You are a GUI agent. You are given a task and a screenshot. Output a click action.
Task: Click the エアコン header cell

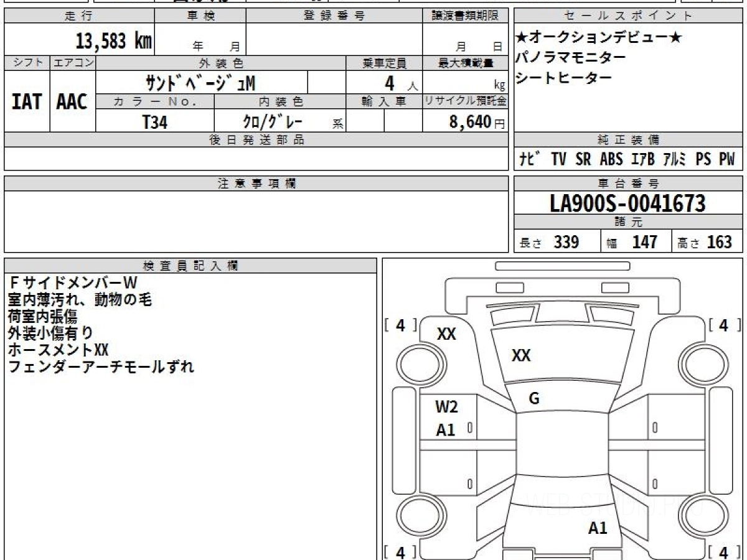point(72,63)
